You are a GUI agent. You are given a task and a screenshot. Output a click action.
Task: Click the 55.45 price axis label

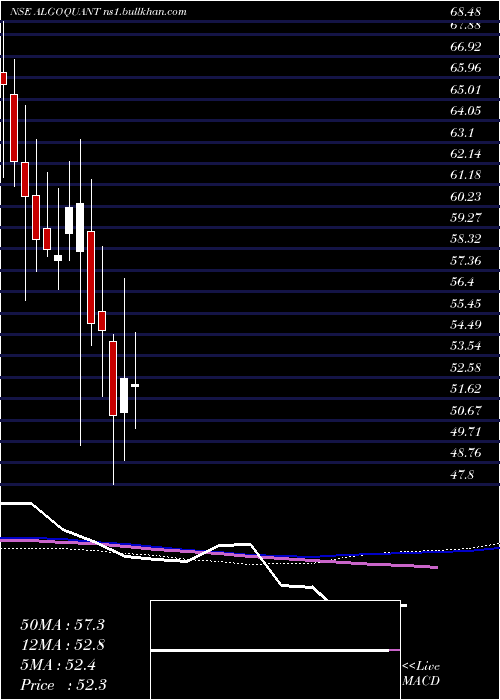coord(466,304)
